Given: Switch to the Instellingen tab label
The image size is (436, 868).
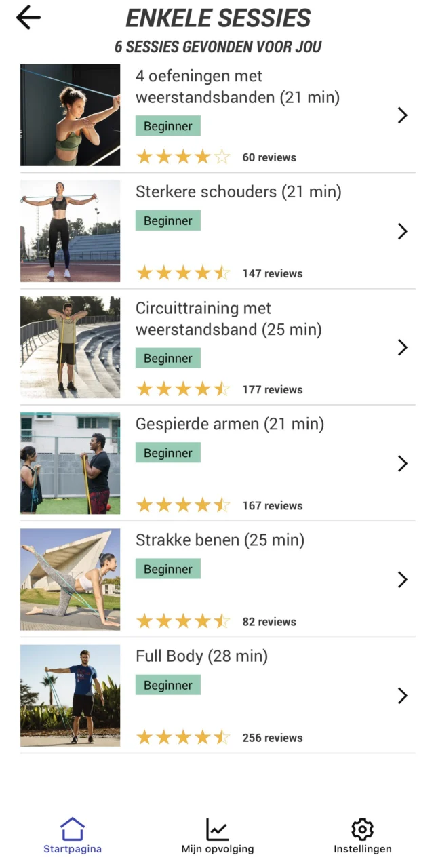Looking at the screenshot, I should [x=362, y=849].
